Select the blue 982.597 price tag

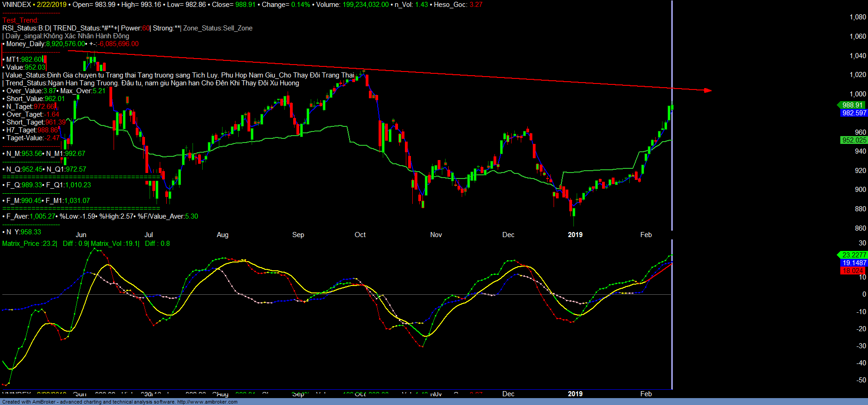coord(854,113)
